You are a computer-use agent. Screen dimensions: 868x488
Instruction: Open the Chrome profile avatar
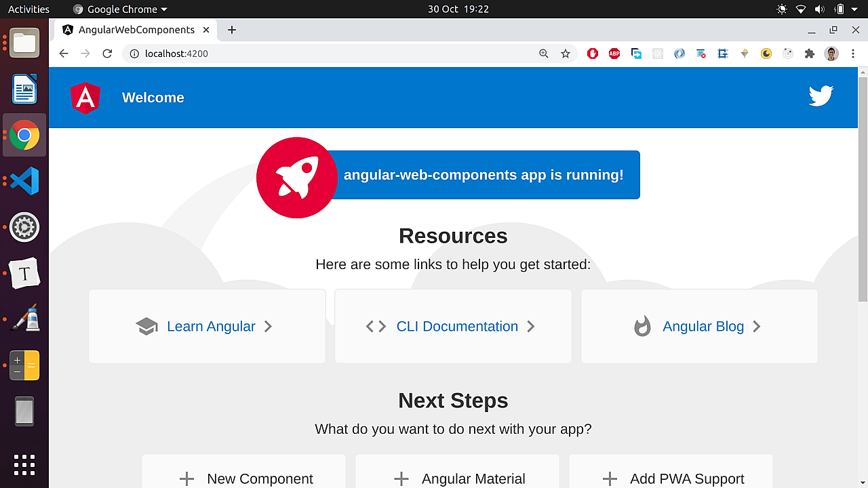[831, 54]
